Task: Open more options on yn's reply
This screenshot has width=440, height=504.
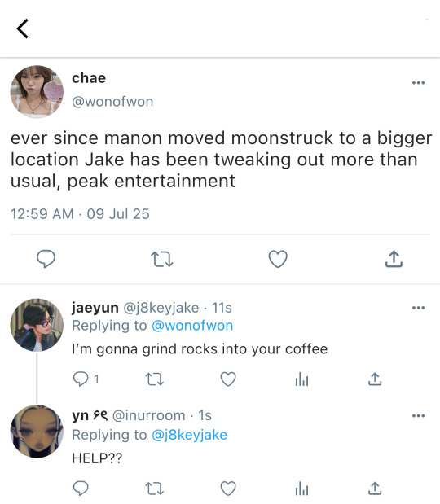Action: tap(418, 416)
